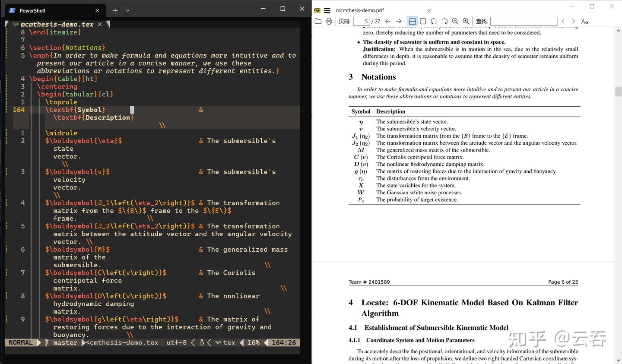
Task: Open the print dialog in the PDF viewer
Action: pyautogui.click(x=329, y=21)
